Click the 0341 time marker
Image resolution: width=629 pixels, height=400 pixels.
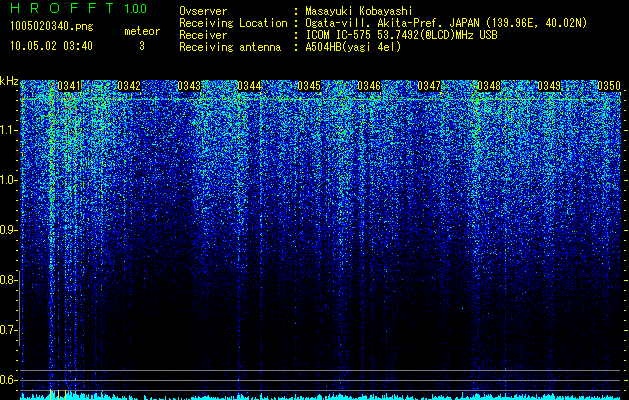pos(69,86)
